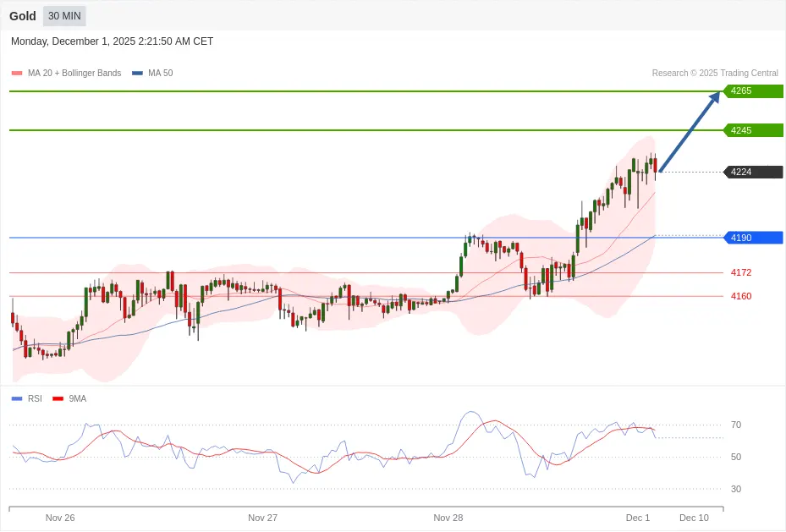The height and width of the screenshot is (532, 786).
Task: Click the chart timestamp text
Action: tap(112, 41)
